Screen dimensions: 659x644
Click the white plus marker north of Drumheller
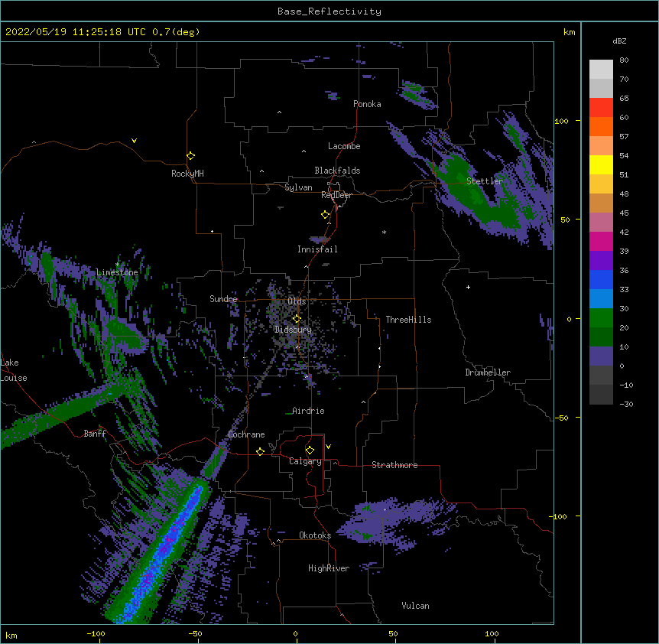coord(468,287)
